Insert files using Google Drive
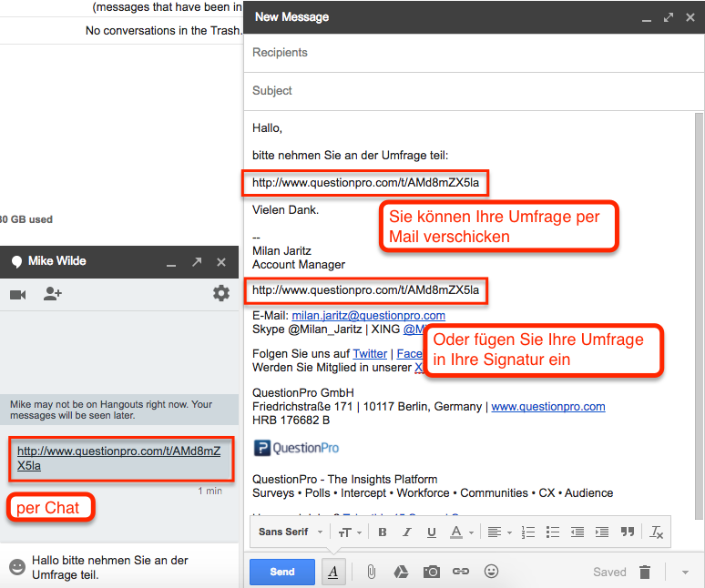Viewport: 705px width, 588px height. 401,572
